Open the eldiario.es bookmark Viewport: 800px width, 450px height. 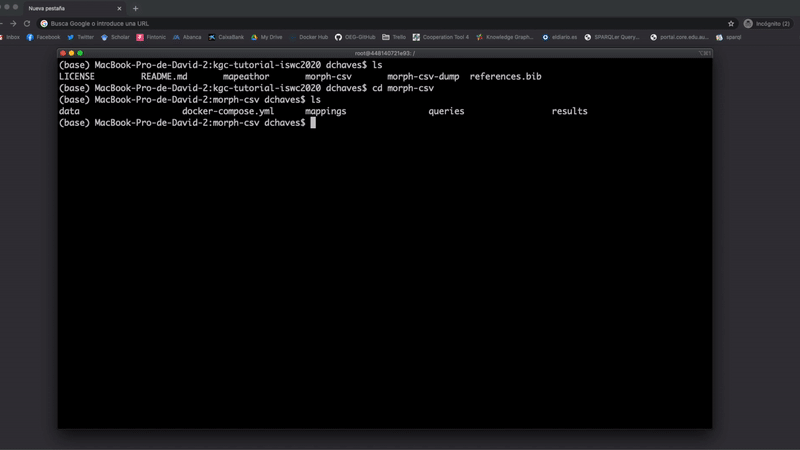(x=560, y=37)
